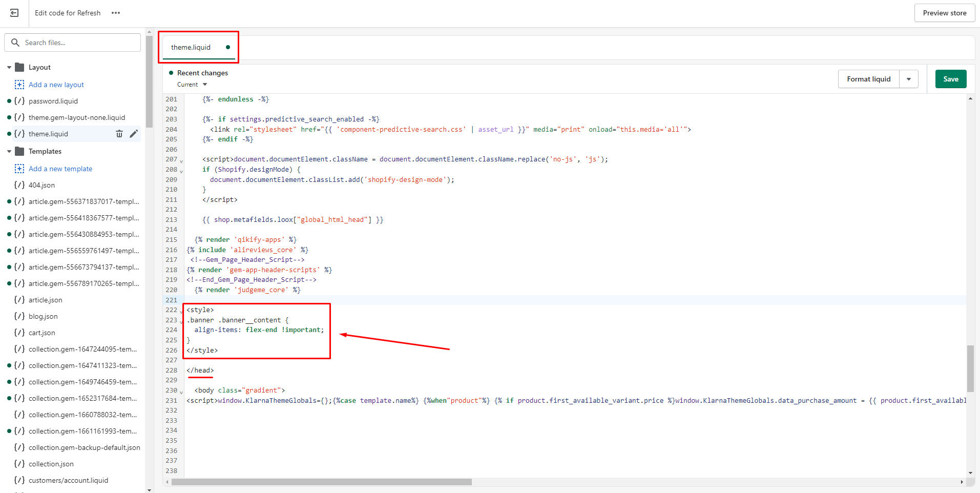This screenshot has width=980, height=493.
Task: Click the add new template icon
Action: point(19,169)
